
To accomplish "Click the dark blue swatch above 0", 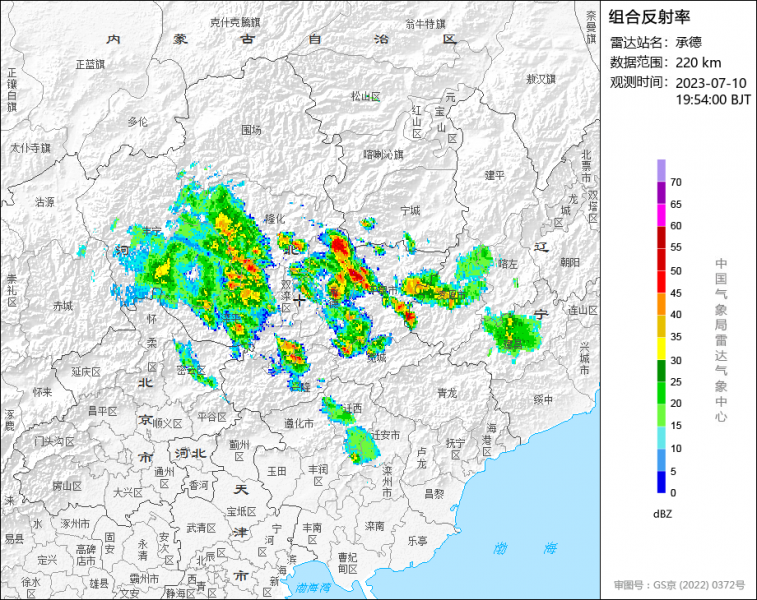I will click(x=662, y=481).
